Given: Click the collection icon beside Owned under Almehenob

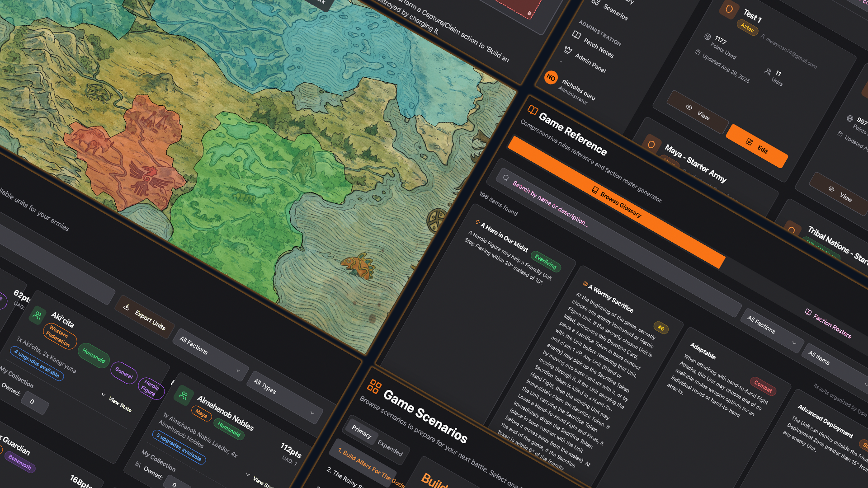Looking at the screenshot, I should [138, 465].
